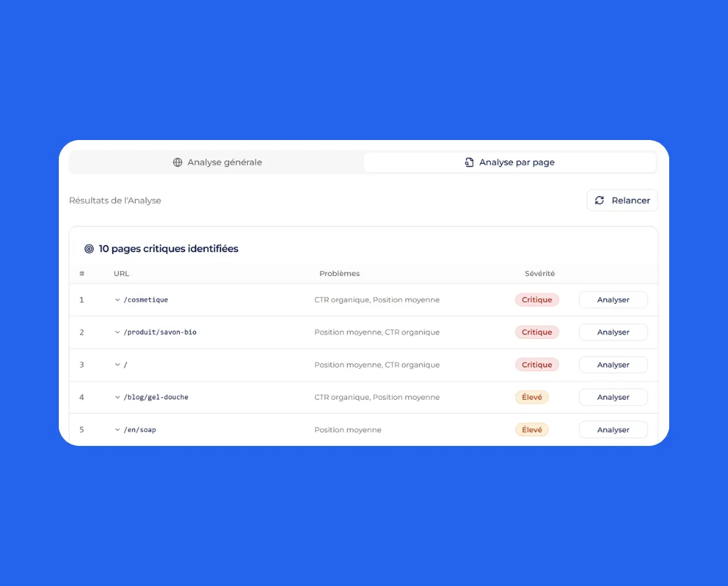Expand the /blog/gel-douche entry

tap(116, 397)
